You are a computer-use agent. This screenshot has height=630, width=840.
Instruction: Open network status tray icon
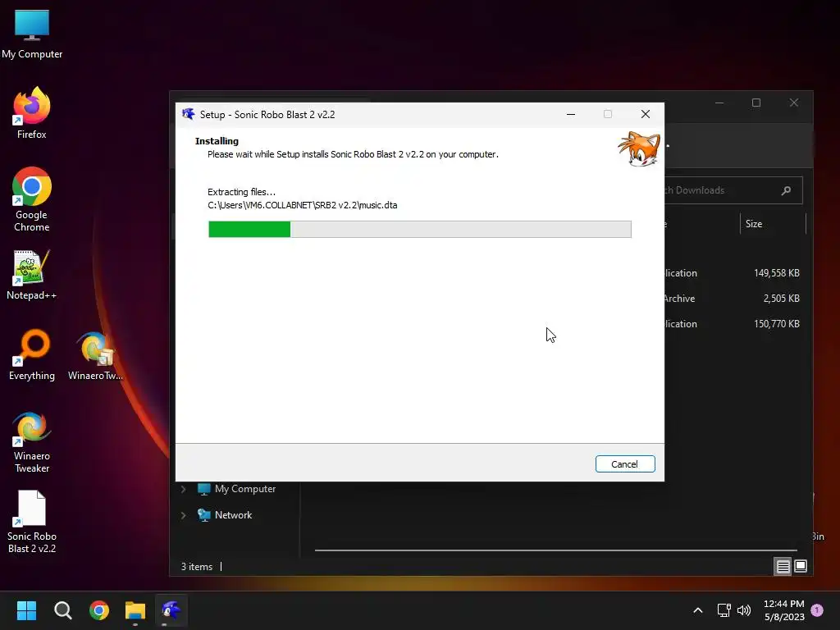[x=724, y=610]
